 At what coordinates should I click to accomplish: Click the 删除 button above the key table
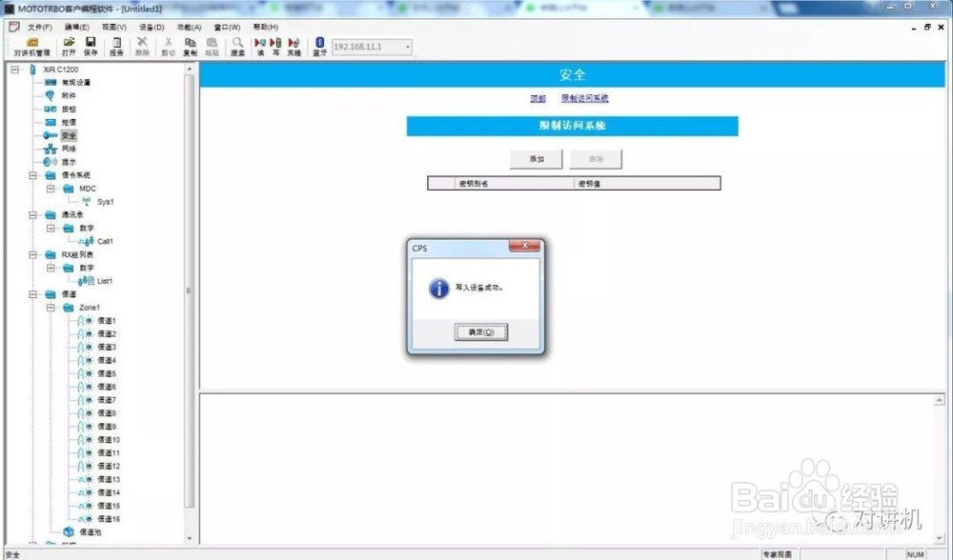(596, 159)
